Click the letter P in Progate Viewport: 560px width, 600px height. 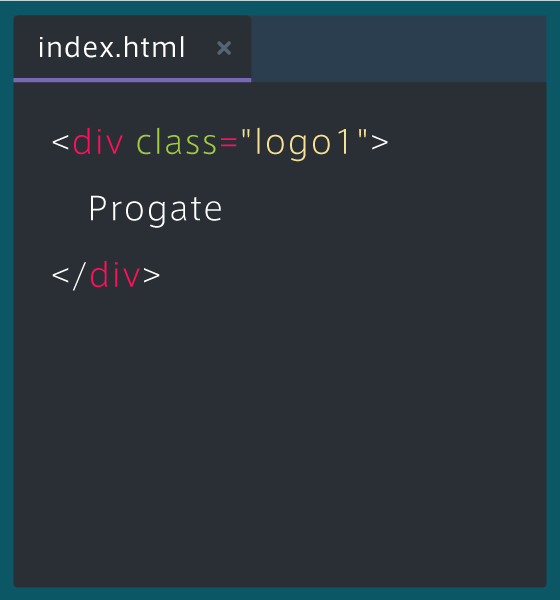coord(97,208)
